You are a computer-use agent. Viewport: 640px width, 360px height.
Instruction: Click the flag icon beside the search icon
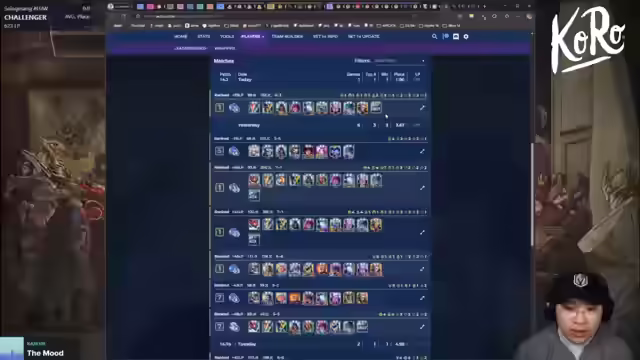tap(445, 36)
